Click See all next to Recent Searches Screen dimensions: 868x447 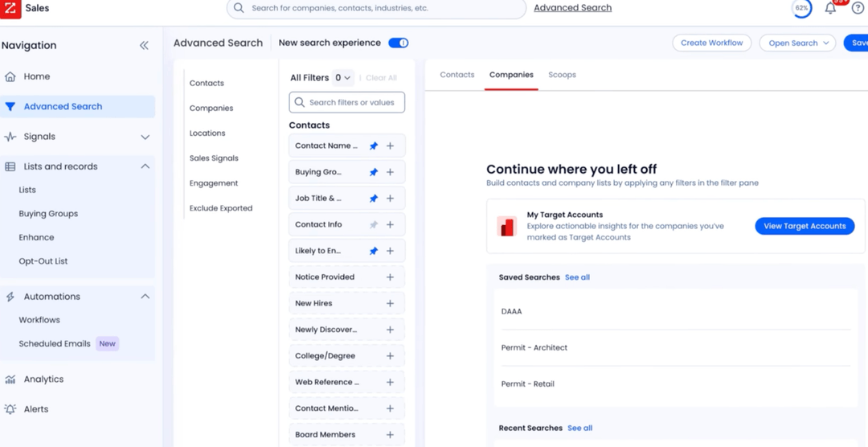click(x=580, y=429)
